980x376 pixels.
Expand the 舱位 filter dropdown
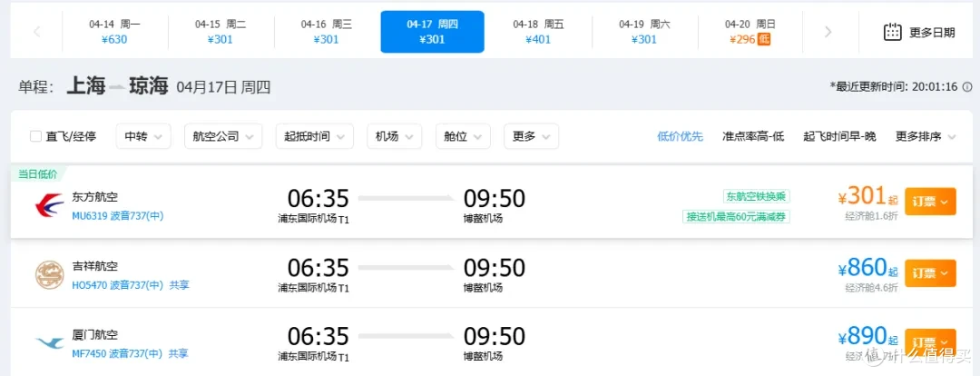463,136
